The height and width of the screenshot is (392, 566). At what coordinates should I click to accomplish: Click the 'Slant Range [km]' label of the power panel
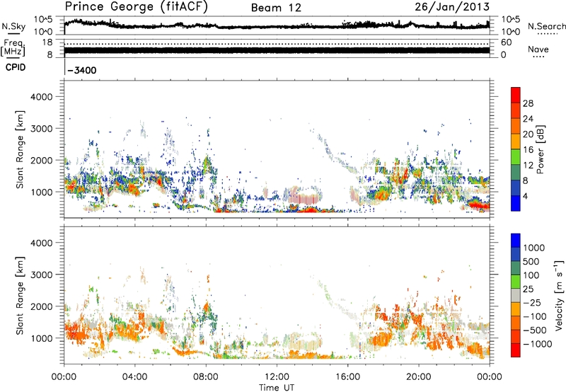(x=20, y=149)
